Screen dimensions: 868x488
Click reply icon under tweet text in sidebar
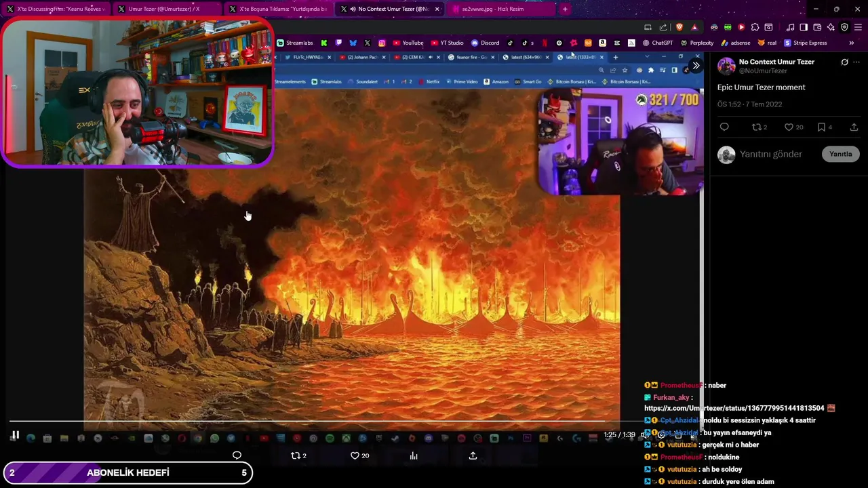click(x=724, y=127)
